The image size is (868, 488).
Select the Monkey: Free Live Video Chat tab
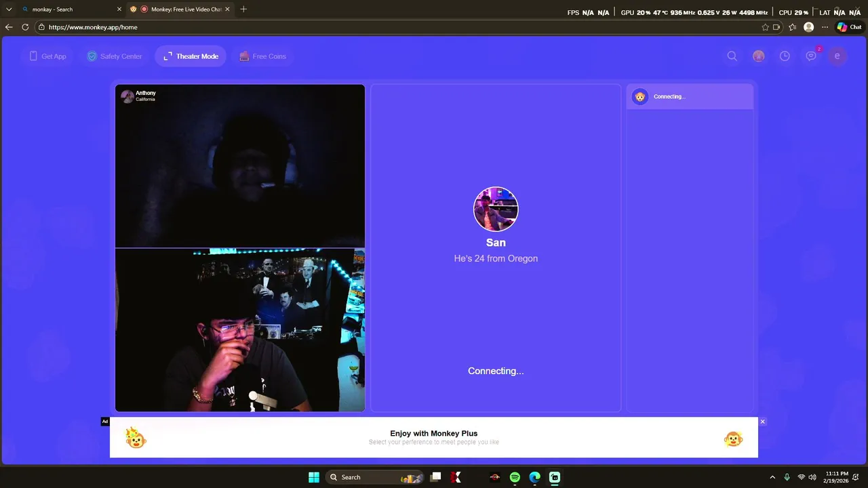coord(180,9)
